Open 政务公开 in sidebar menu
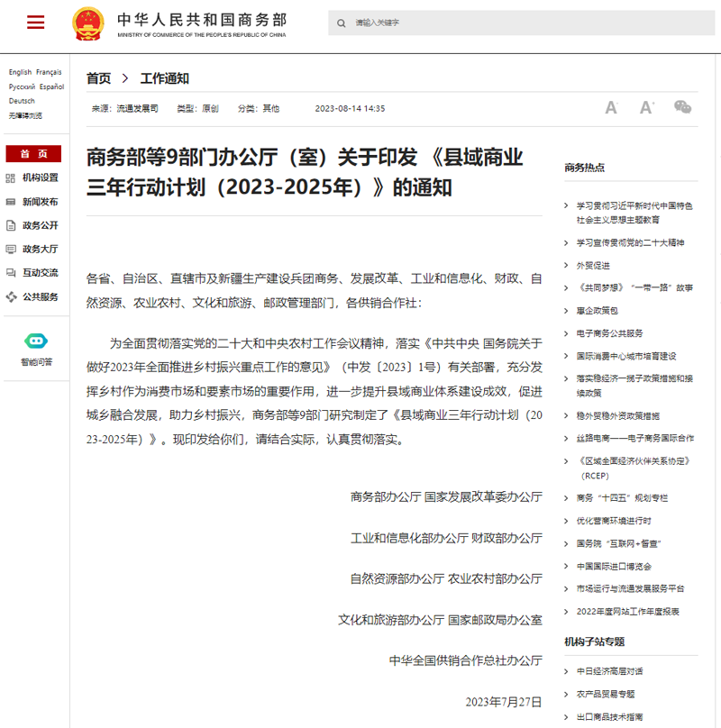The width and height of the screenshot is (721, 728). point(41,225)
